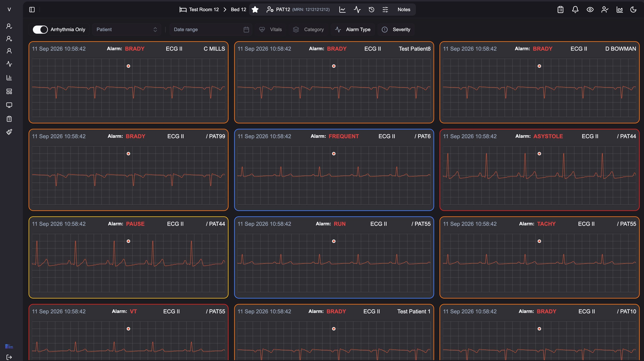Click the marker dot on PAT10 BRADY waveform
The width and height of the screenshot is (644, 361).
click(539, 329)
